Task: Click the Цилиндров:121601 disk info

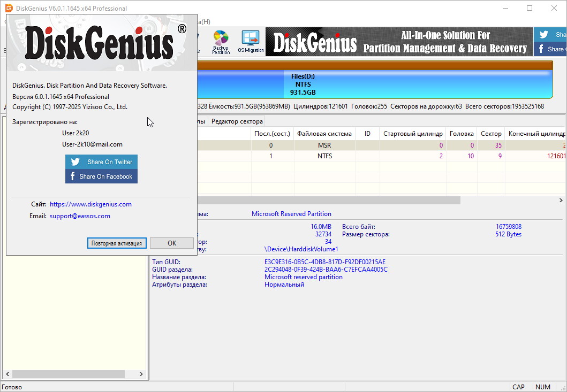Action: click(x=320, y=106)
